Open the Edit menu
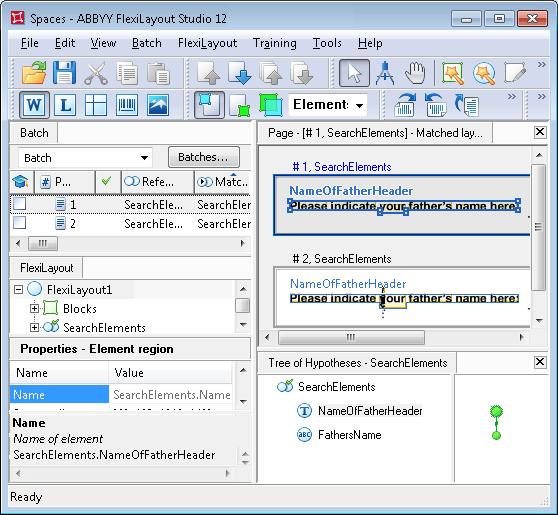The width and height of the screenshot is (558, 515). [65, 43]
